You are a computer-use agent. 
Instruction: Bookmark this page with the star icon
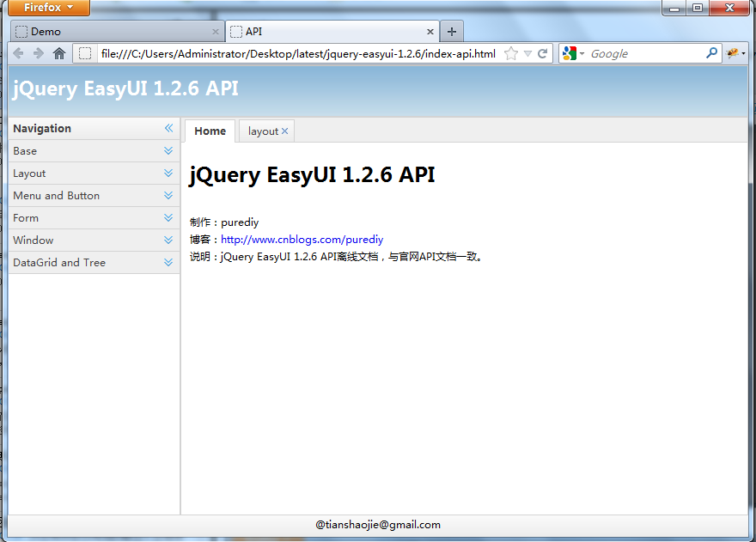click(x=511, y=53)
